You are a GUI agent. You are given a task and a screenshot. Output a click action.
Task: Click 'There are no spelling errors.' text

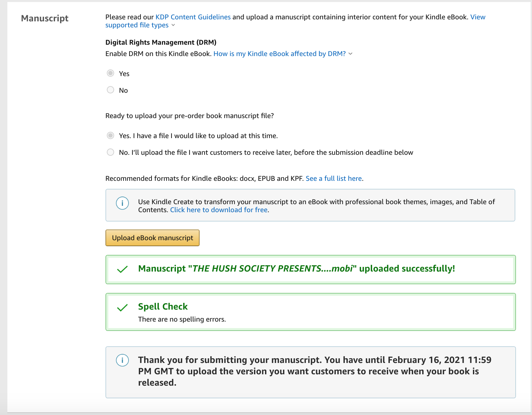pyautogui.click(x=182, y=319)
